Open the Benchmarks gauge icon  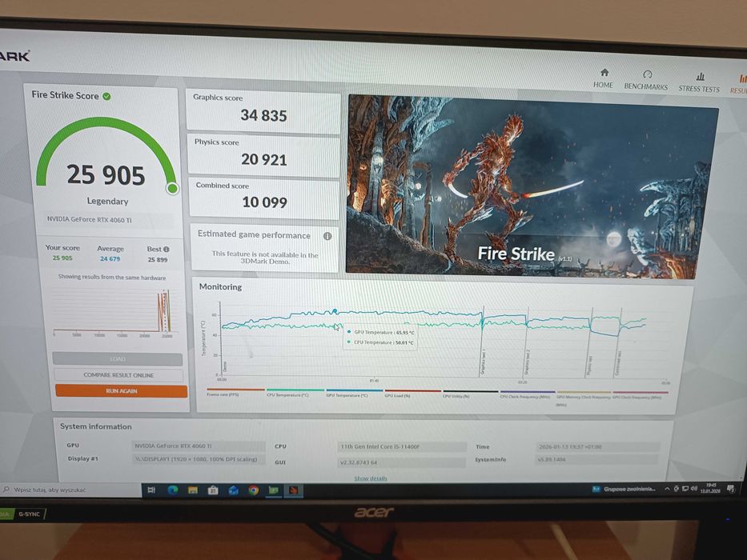[648, 74]
